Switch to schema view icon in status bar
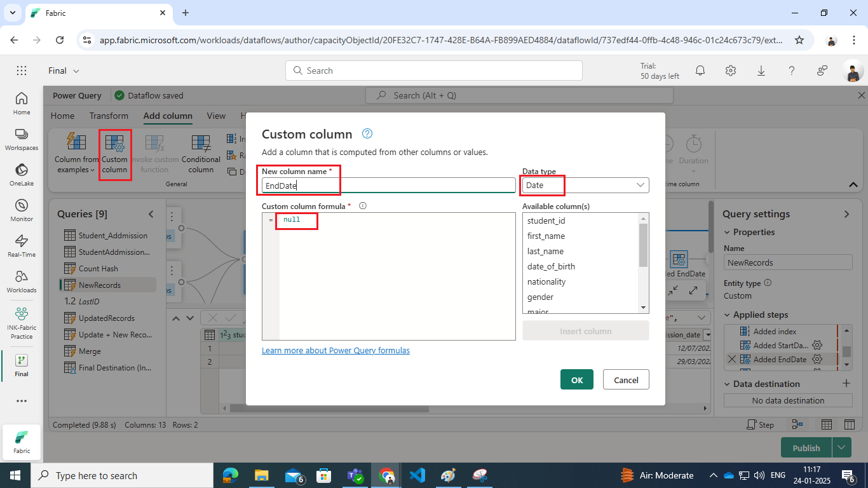This screenshot has width=868, height=488. point(851,424)
